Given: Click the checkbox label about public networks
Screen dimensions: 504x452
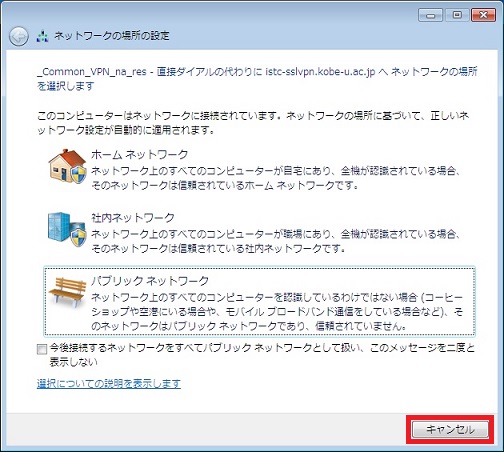Looking at the screenshot, I should [x=262, y=355].
